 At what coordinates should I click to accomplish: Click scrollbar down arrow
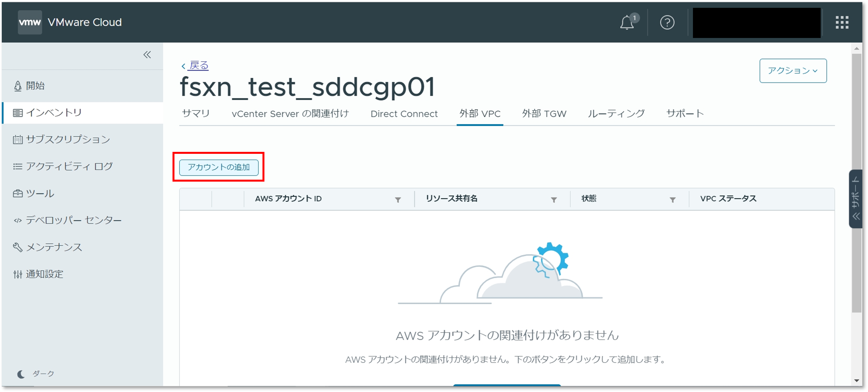click(x=856, y=380)
